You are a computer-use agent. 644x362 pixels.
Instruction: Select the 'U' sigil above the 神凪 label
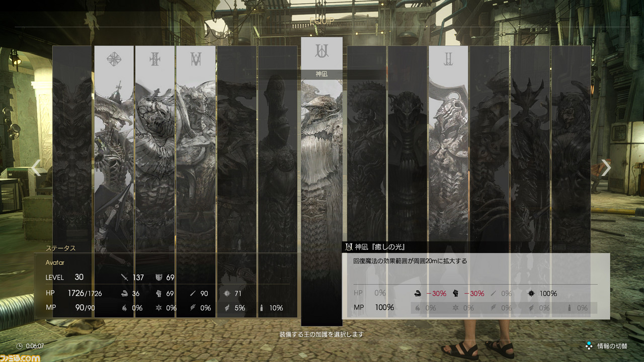[x=321, y=51]
